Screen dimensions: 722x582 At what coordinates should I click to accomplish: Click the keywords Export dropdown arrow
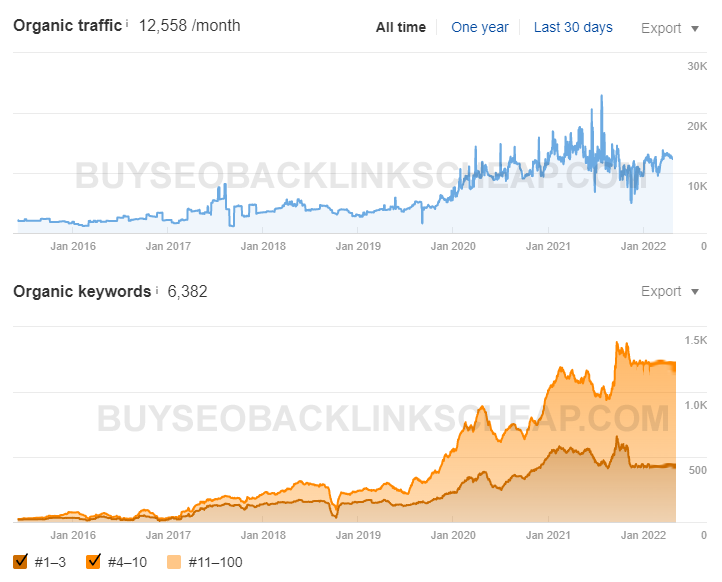coord(695,291)
